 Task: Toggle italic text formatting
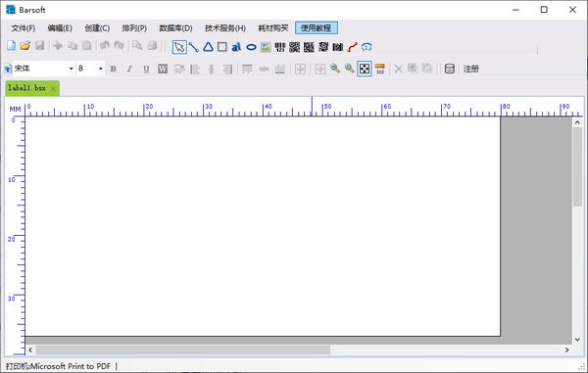tap(129, 69)
